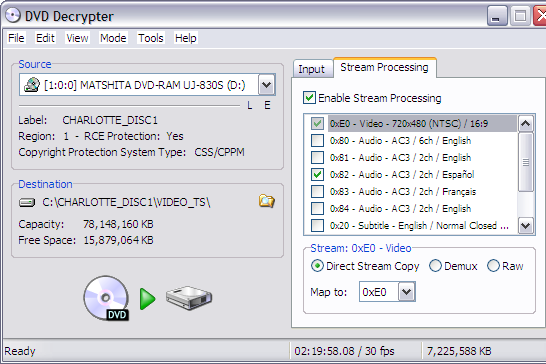The image size is (546, 364).
Task: Click the DVD Decrypter title bar disc icon
Action: point(13,16)
